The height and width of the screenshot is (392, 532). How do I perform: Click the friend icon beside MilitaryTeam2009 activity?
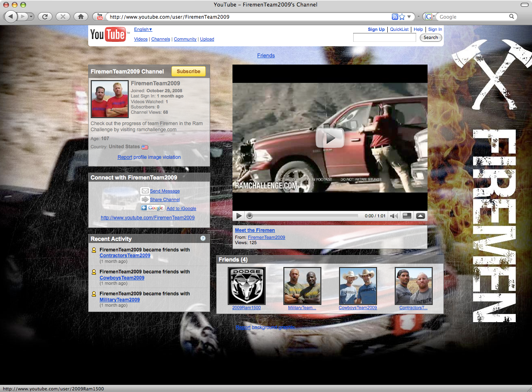coord(94,294)
